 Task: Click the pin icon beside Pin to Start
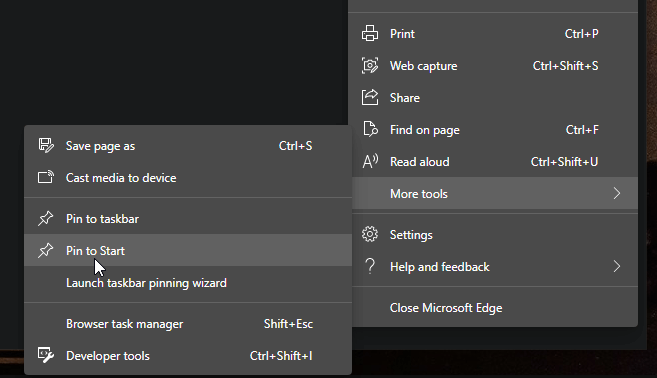45,251
